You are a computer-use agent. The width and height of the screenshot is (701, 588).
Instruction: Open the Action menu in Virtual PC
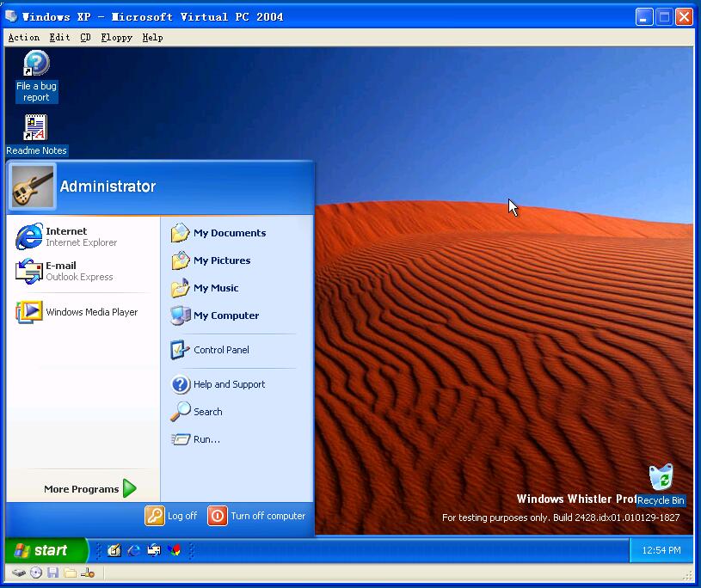[24, 38]
